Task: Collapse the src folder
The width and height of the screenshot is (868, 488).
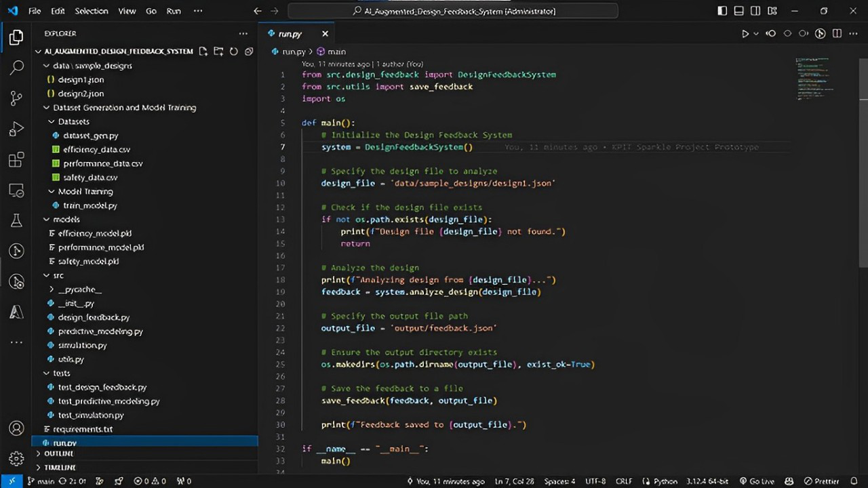Action: [x=47, y=276]
